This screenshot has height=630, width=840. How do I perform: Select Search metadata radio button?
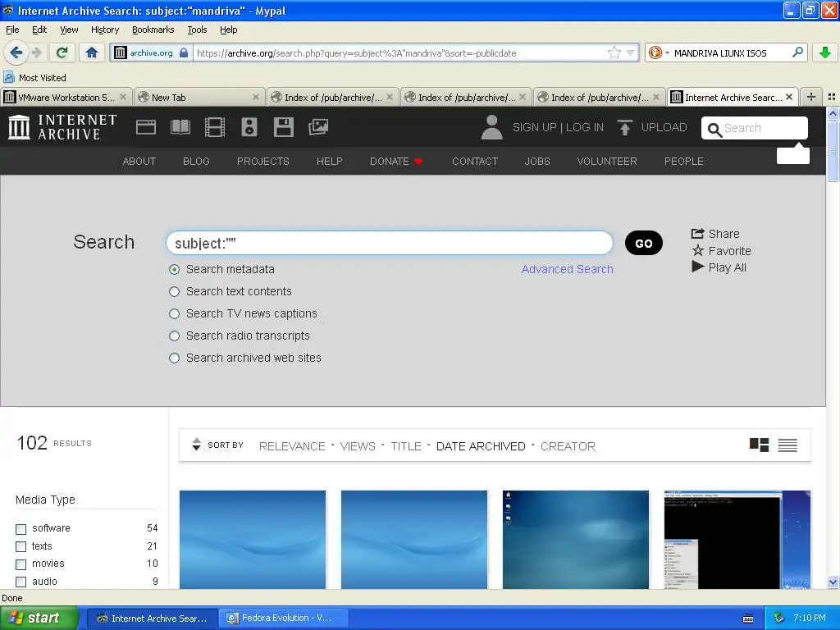pos(174,269)
